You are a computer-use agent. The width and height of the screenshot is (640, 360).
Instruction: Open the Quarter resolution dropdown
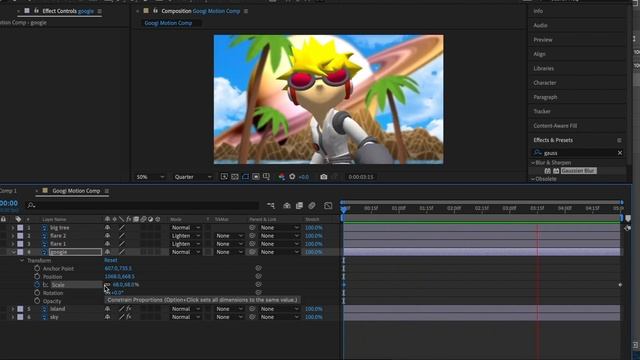(x=193, y=177)
